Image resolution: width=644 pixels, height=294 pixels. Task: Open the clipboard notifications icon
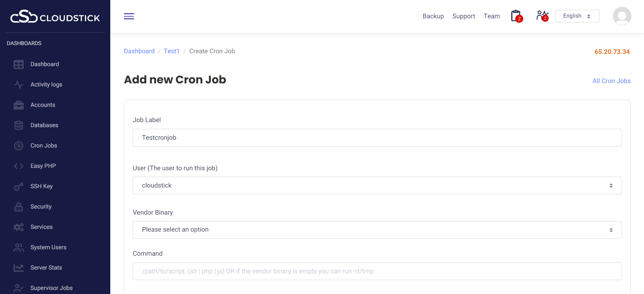(x=516, y=16)
